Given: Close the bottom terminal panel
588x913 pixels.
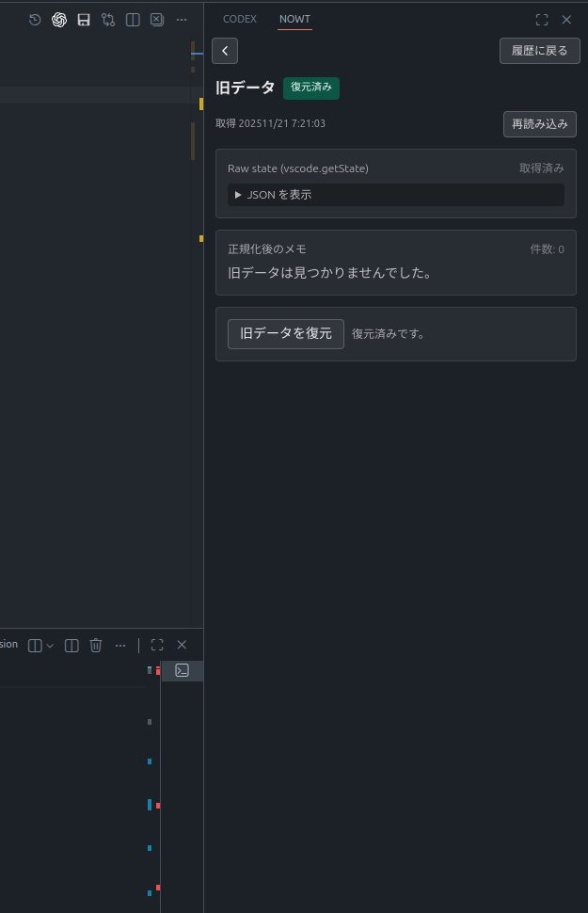Looking at the screenshot, I should [x=182, y=645].
